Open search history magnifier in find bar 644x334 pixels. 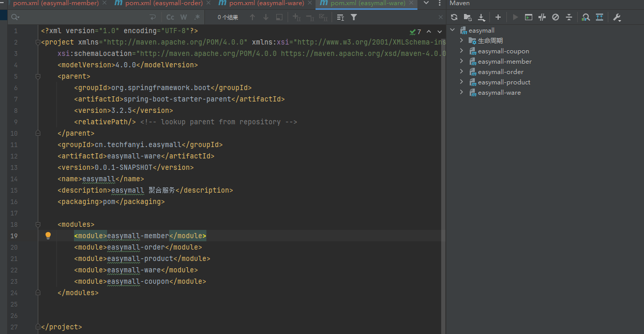coord(16,17)
